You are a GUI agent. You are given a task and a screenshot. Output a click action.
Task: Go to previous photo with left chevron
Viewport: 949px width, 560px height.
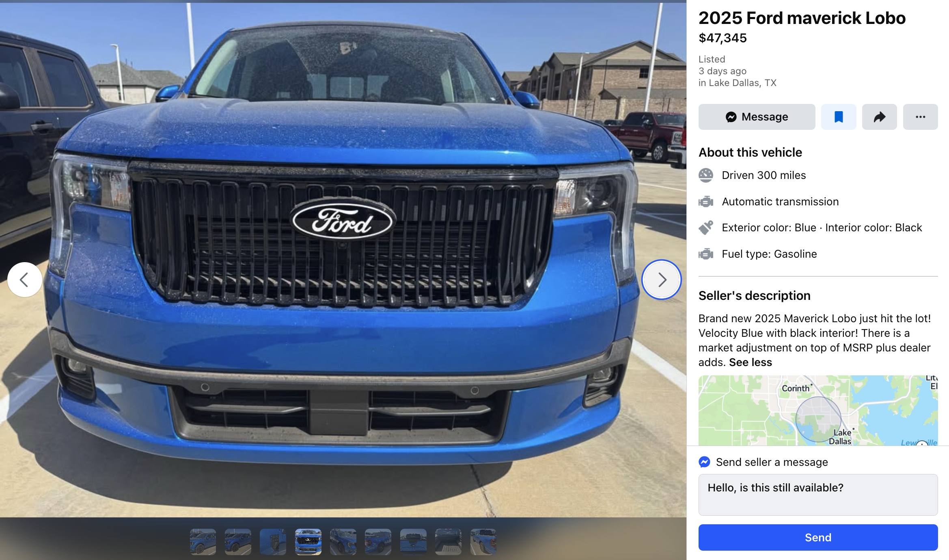pyautogui.click(x=25, y=280)
